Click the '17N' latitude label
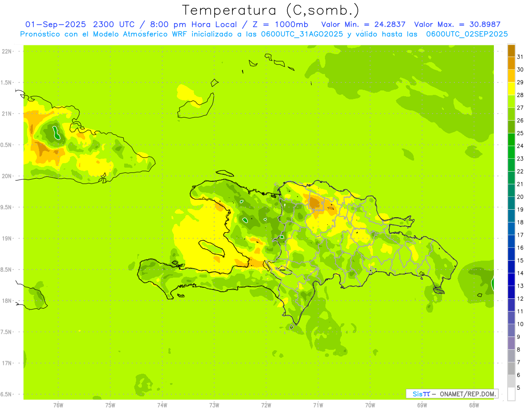 click(7, 363)
